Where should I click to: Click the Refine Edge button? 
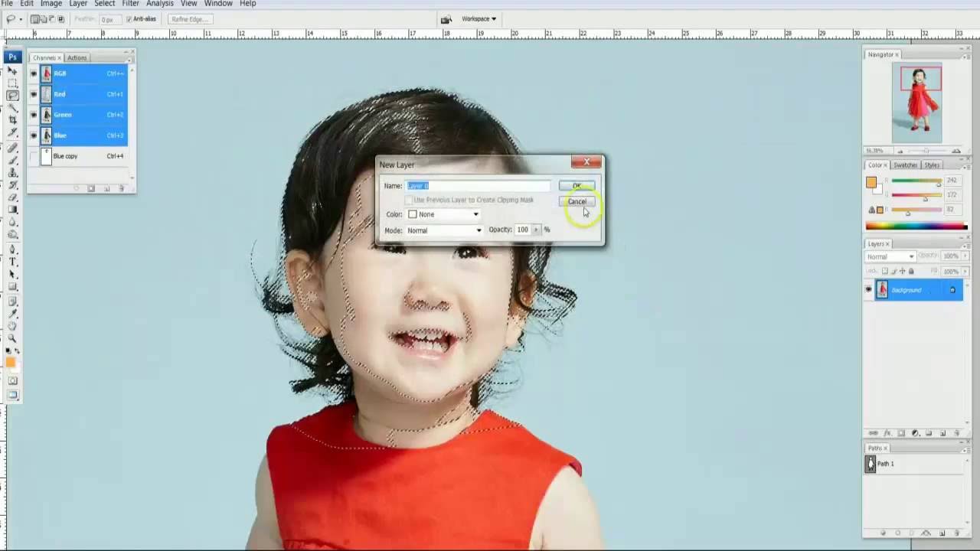coord(189,19)
